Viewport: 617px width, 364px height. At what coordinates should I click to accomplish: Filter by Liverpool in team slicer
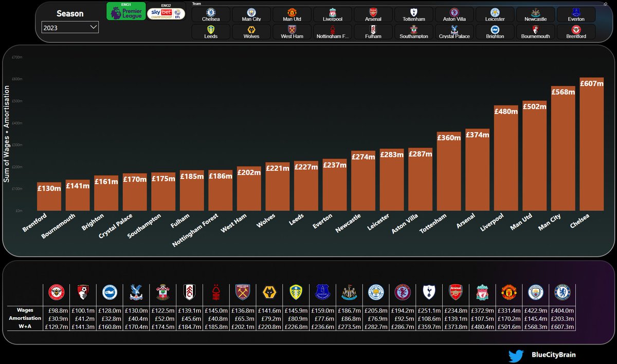333,14
